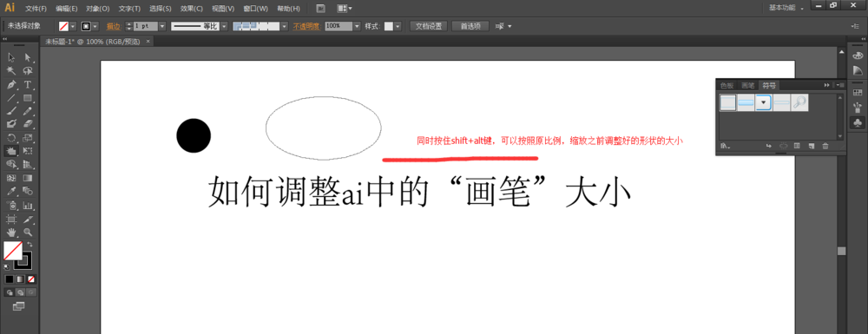The height and width of the screenshot is (334, 868).
Task: Select the Lasso tool
Action: pyautogui.click(x=28, y=71)
